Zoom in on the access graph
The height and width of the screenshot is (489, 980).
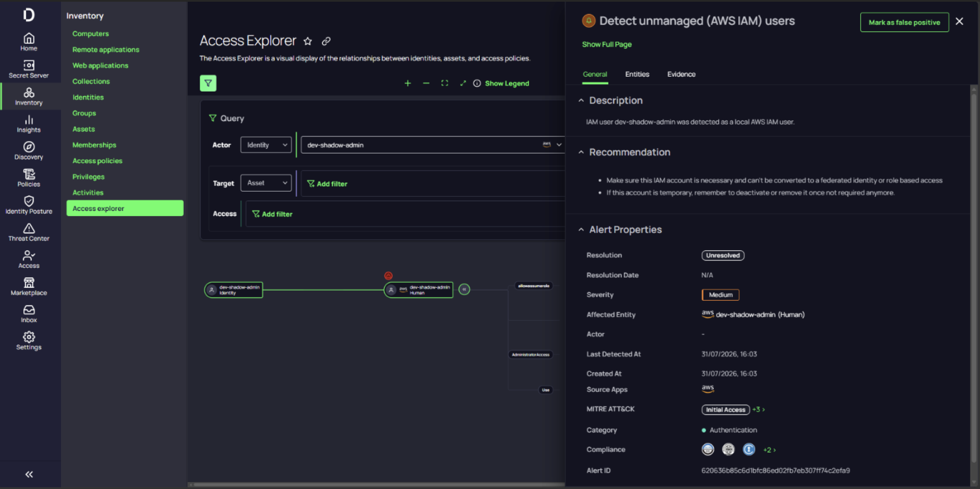(407, 84)
